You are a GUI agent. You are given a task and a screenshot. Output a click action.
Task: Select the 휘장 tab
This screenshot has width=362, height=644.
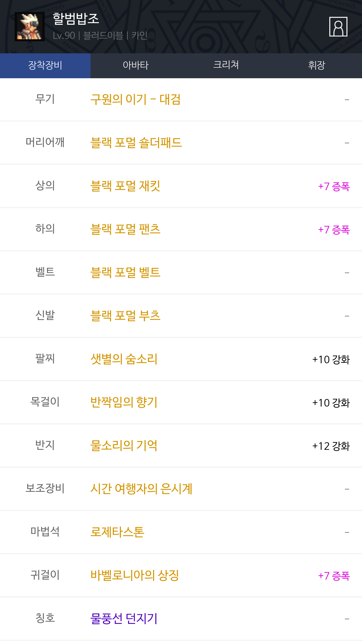316,65
